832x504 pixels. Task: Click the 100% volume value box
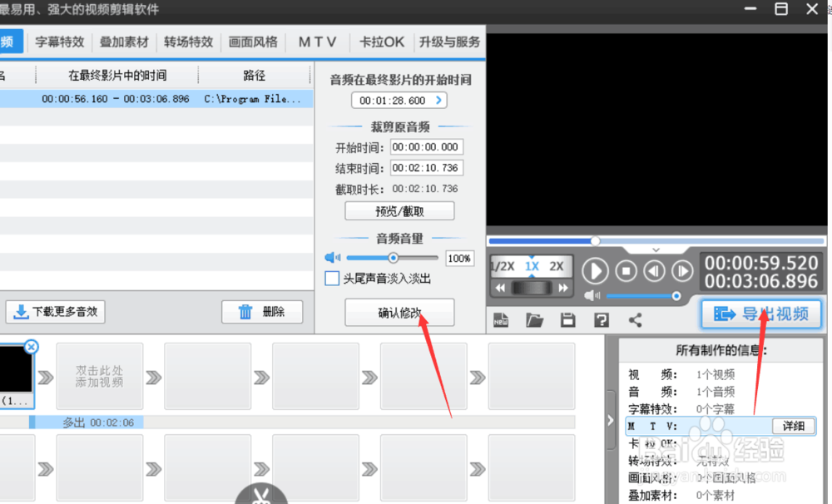[459, 259]
